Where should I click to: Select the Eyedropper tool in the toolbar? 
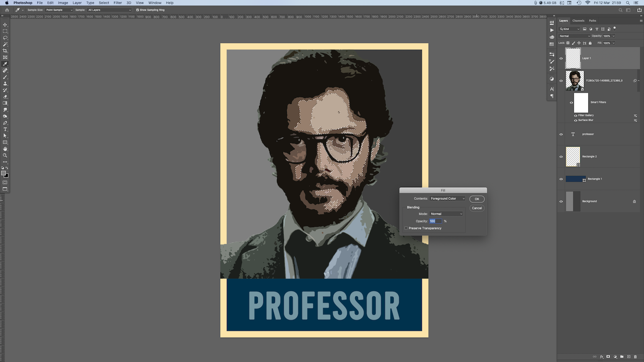pyautogui.click(x=5, y=64)
